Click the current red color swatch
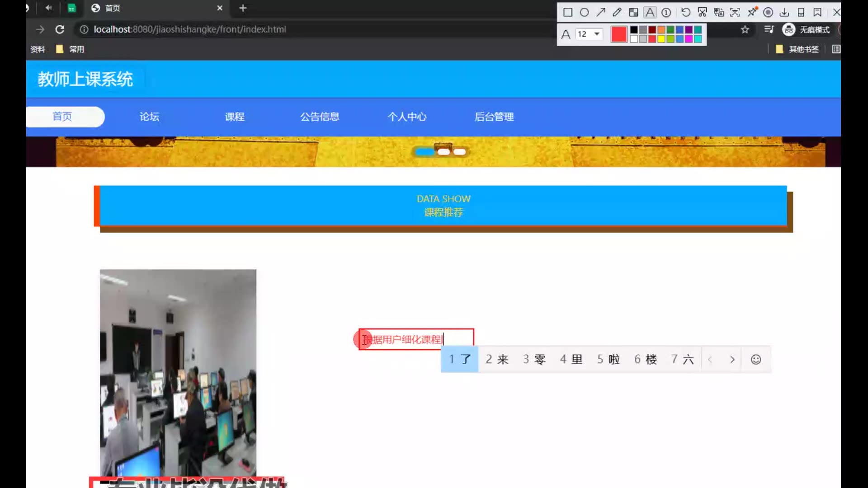The height and width of the screenshot is (488, 868). tap(619, 34)
